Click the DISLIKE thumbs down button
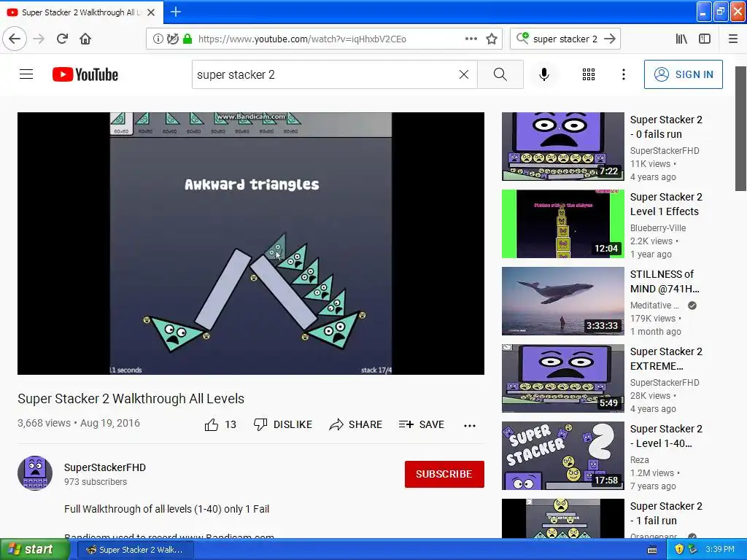 tap(283, 425)
